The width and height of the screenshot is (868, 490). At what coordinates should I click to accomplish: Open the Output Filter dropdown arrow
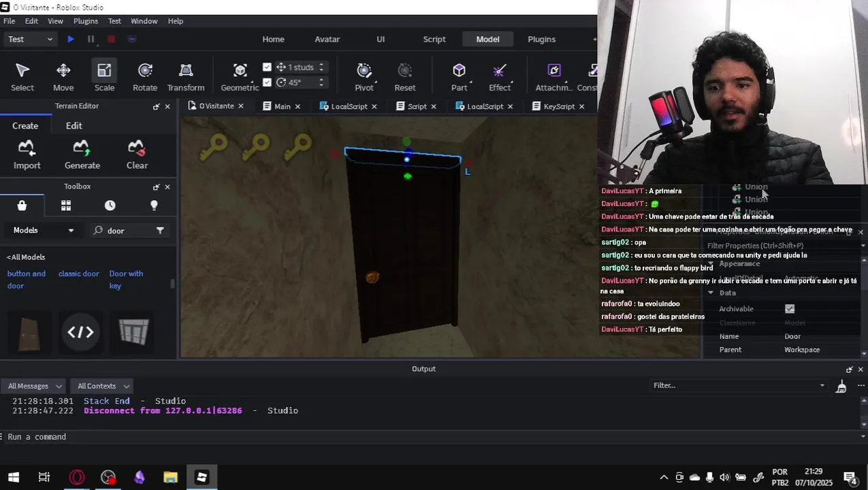tap(822, 386)
